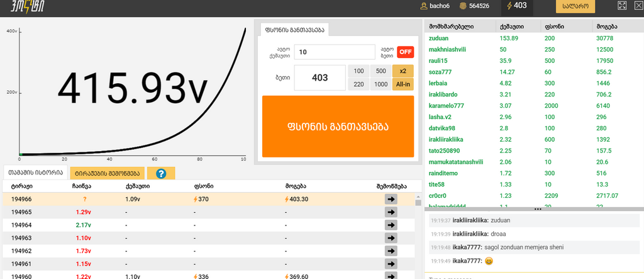Viewport: 644px width, 279px height.
Task: Select the ფსონის განთავსება tab above bet form
Action: coord(295,30)
